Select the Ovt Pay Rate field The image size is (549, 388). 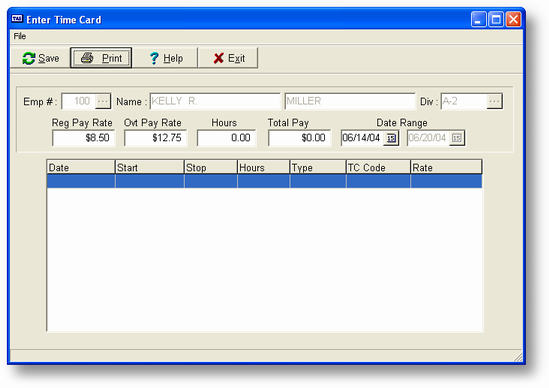(155, 138)
